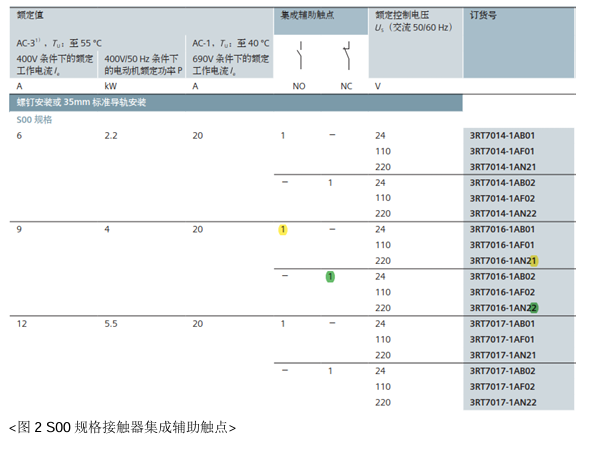Click the NO column label

[x=299, y=86]
